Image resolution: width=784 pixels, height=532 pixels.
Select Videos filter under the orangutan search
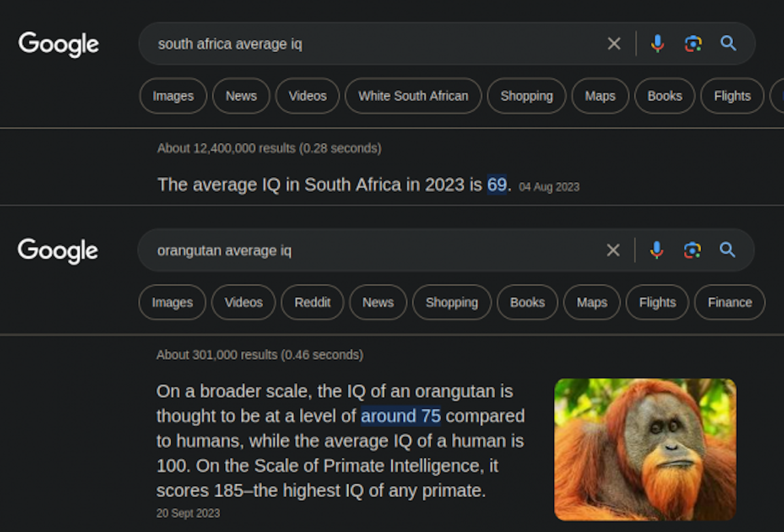tap(243, 302)
